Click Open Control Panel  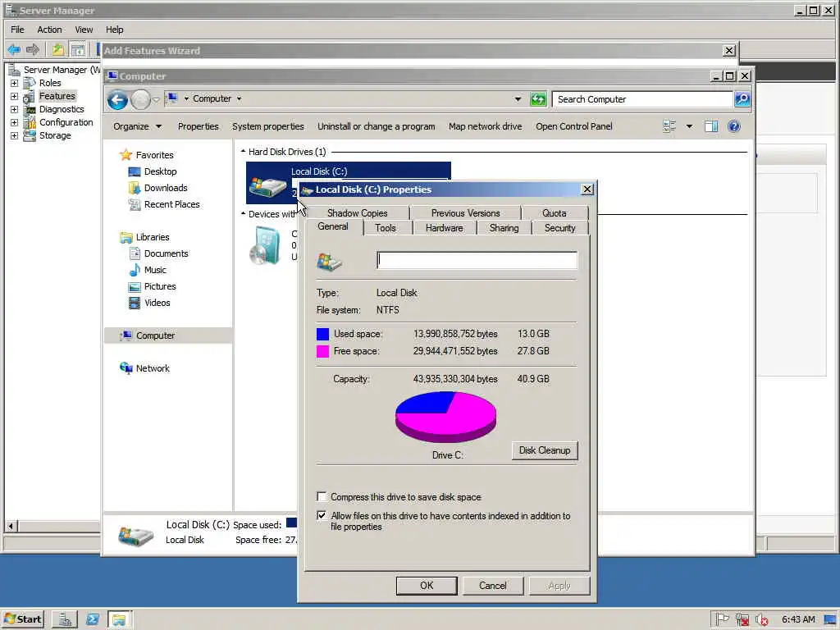(573, 126)
